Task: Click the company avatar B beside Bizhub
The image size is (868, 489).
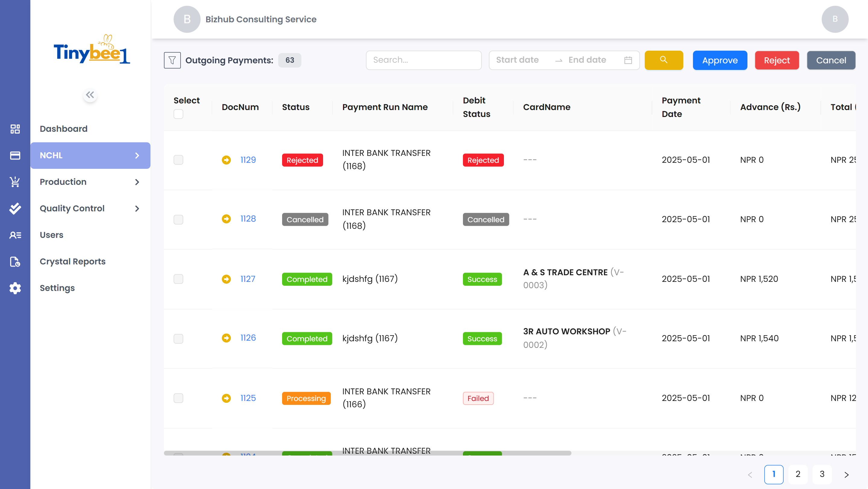Action: point(187,19)
